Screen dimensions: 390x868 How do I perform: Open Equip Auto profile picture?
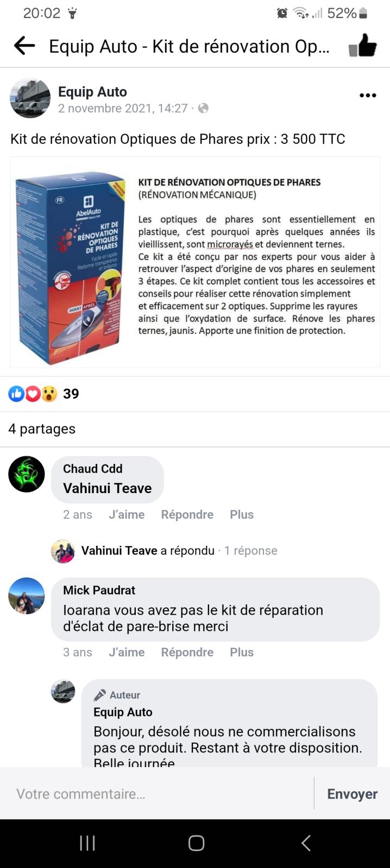click(30, 98)
